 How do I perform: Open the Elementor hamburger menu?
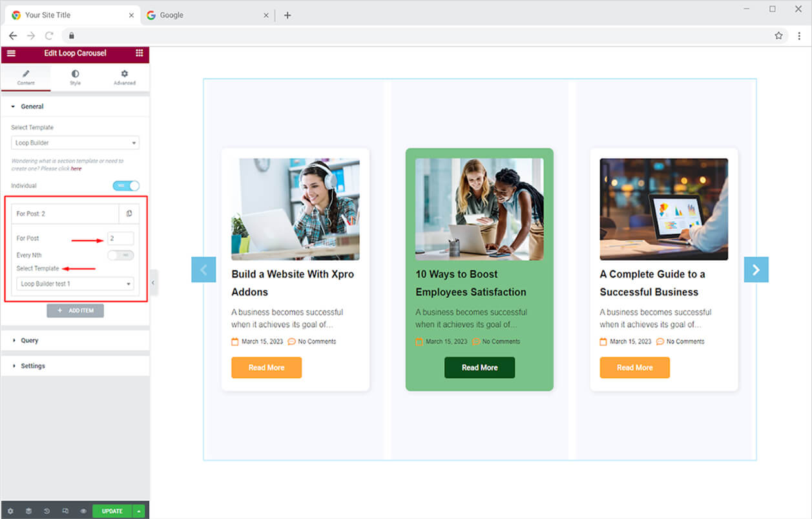pos(11,53)
